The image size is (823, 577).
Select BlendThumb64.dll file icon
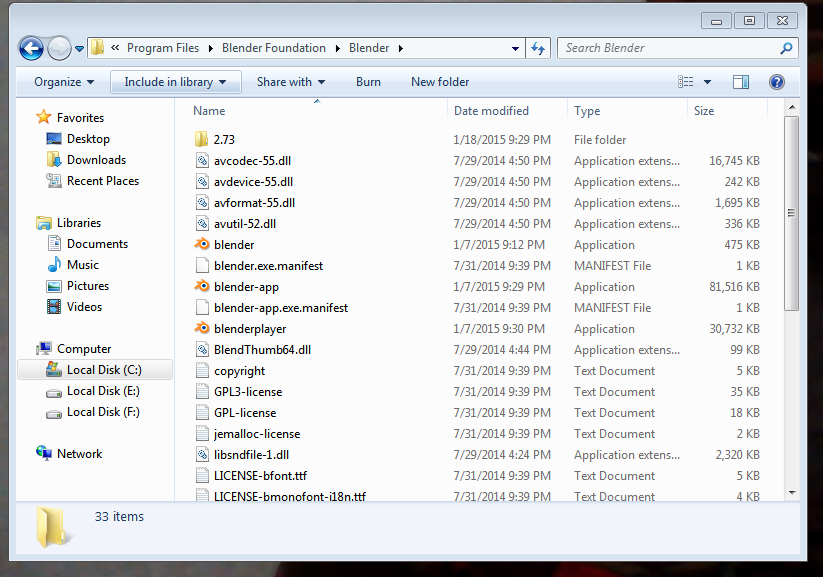point(202,349)
